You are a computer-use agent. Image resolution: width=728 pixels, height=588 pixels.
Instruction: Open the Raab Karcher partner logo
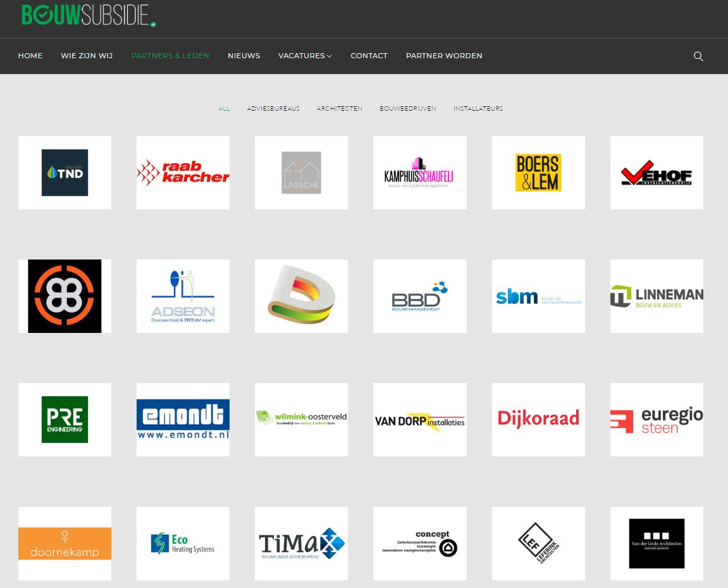[x=183, y=173]
